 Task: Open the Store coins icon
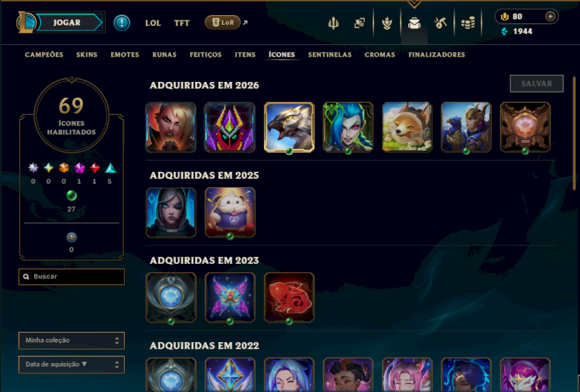pos(468,23)
